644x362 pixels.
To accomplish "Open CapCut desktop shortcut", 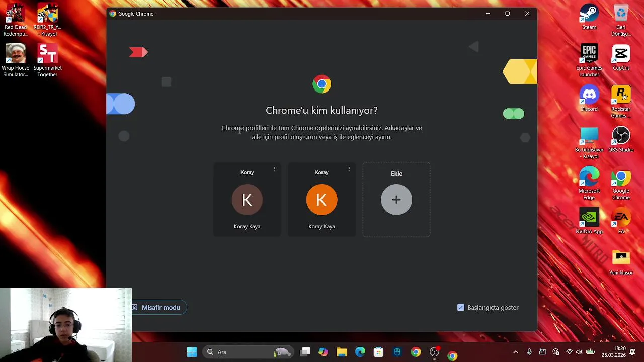I will coord(621,58).
